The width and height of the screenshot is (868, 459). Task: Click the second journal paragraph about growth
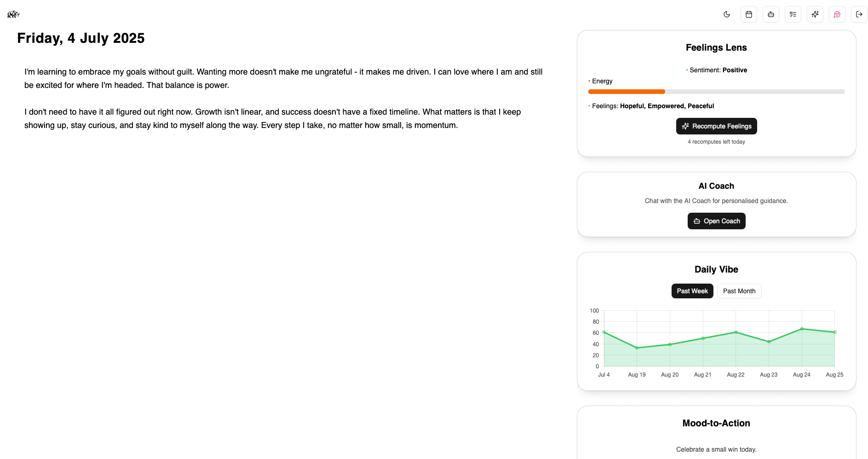[x=272, y=118]
